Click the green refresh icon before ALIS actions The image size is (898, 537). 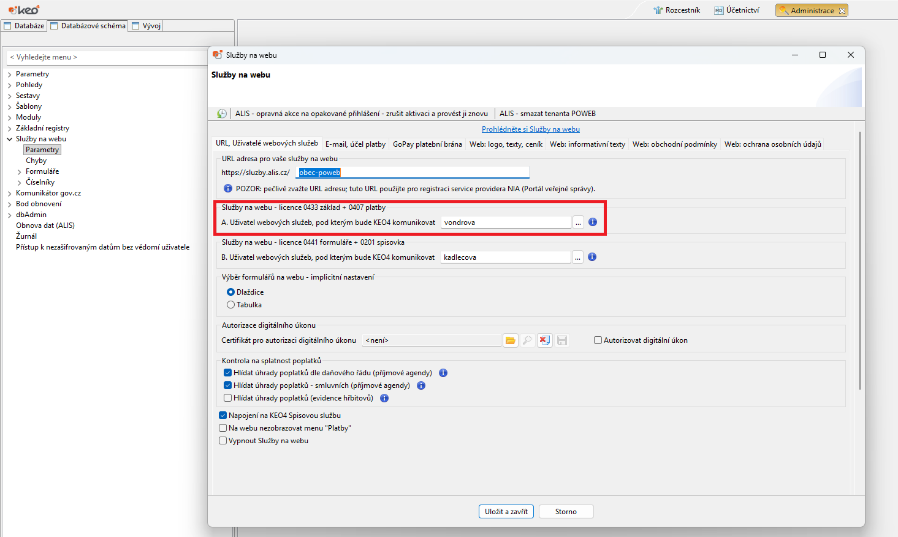222,113
